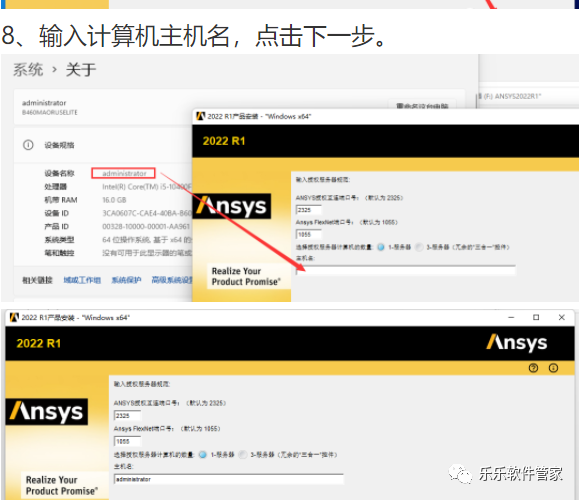Click the Intel(R) Core processor value
The height and width of the screenshot is (500, 581).
(147, 187)
